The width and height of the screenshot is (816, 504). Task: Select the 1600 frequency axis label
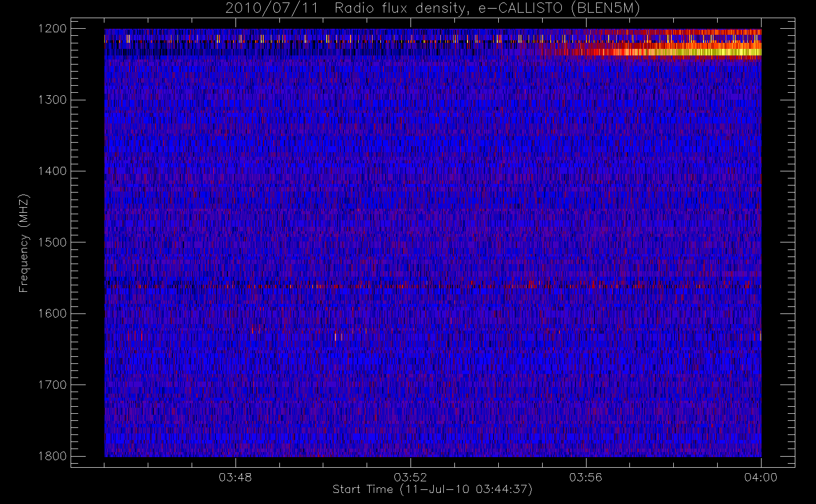click(x=52, y=313)
